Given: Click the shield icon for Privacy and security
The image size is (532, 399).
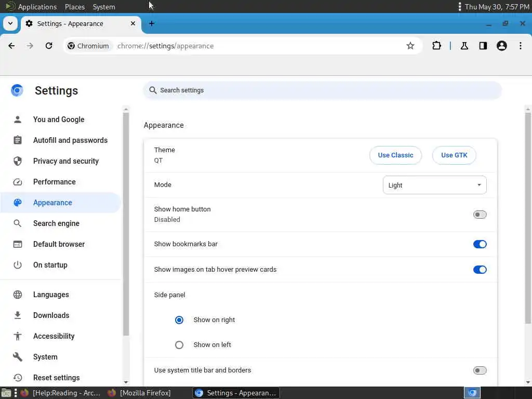Looking at the screenshot, I should click(x=18, y=161).
